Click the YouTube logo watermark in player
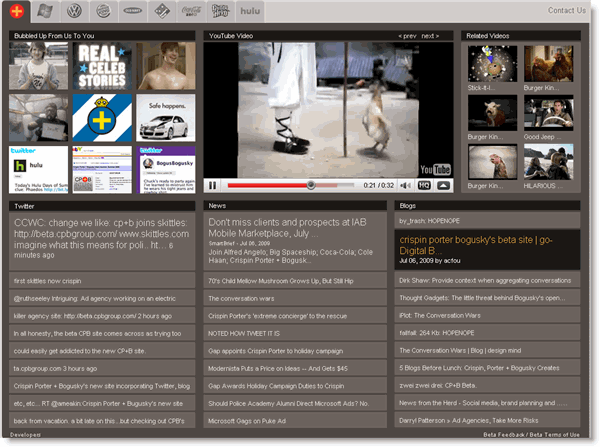Image resolution: width=600 pixels, height=447 pixels. 435,170
